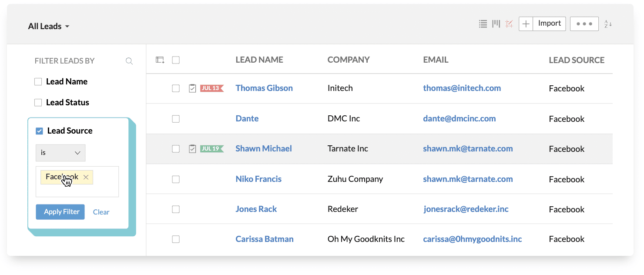The height and width of the screenshot is (275, 644).
Task: Switch to kanban view icon
Action: [x=496, y=24]
